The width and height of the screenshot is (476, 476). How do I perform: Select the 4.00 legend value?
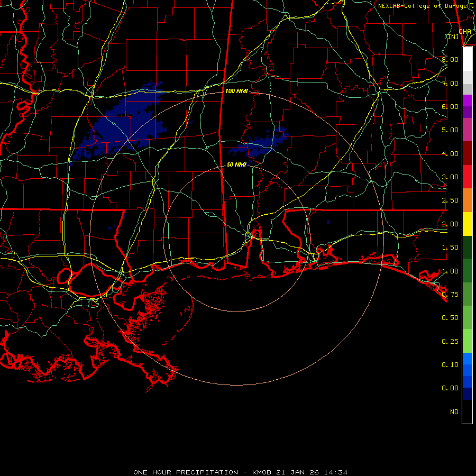click(x=450, y=153)
